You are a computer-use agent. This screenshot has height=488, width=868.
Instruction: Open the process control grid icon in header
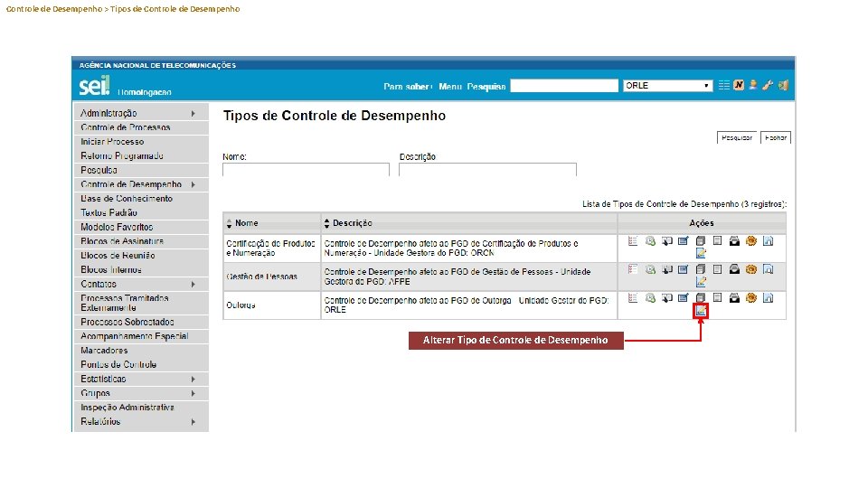724,85
